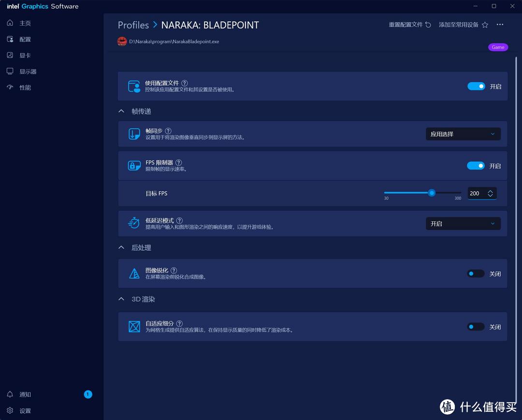Viewport: 522px width, 420px height.
Task: Maximize the Intel Graphics Software window
Action: pos(494,6)
